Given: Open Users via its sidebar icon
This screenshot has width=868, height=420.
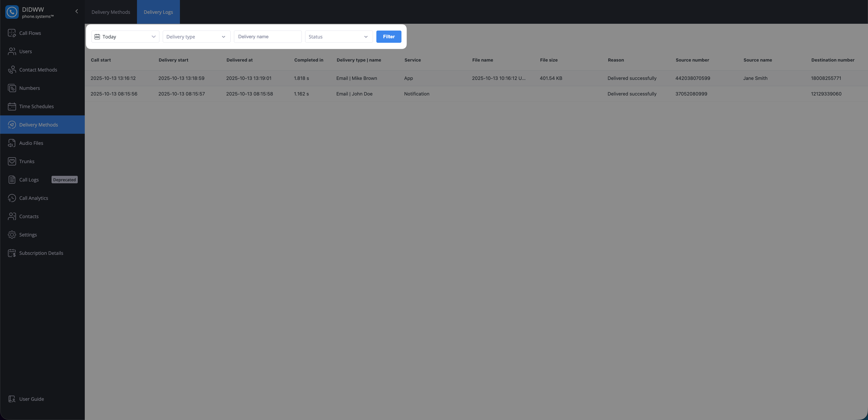Looking at the screenshot, I should [12, 51].
